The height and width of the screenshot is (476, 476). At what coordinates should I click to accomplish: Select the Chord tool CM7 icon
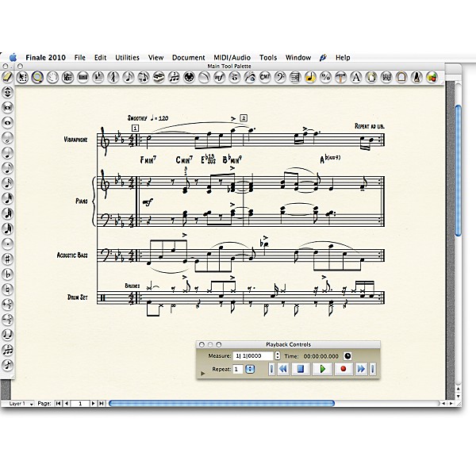tap(265, 78)
